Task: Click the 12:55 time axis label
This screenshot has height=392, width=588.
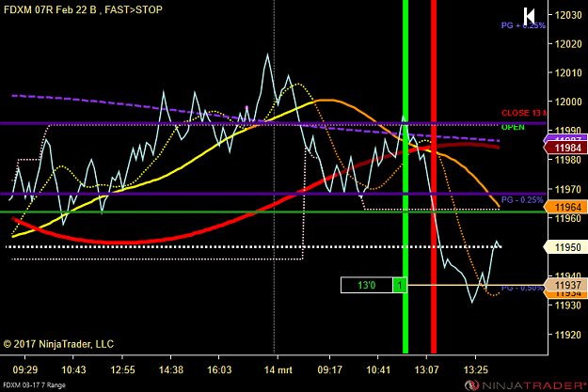Action: point(122,369)
